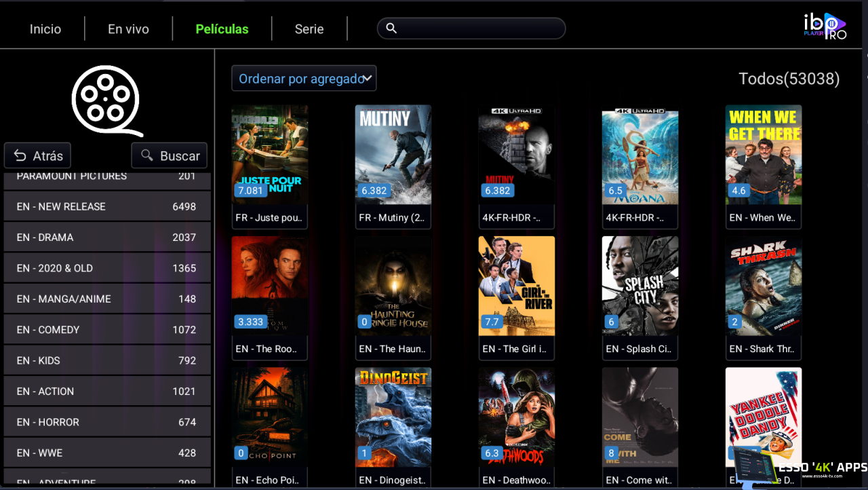The height and width of the screenshot is (490, 868).
Task: Click the 'FR - Juste pou..' title label
Action: tap(270, 218)
